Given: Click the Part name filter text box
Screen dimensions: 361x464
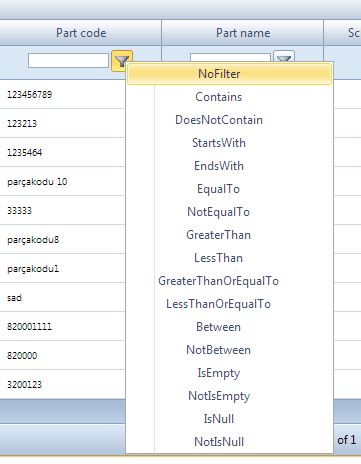Looking at the screenshot, I should [x=230, y=58].
